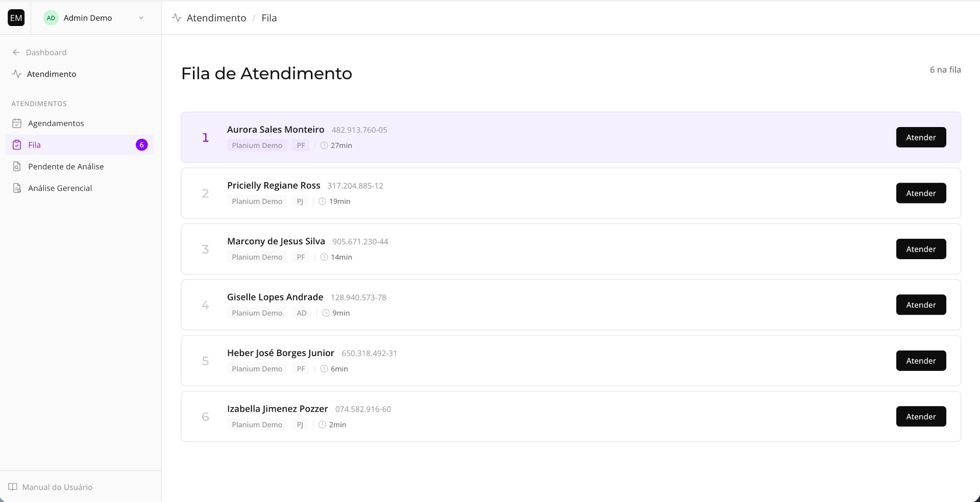Open the Agendamentos calendar icon
The image size is (980, 502).
pos(17,123)
